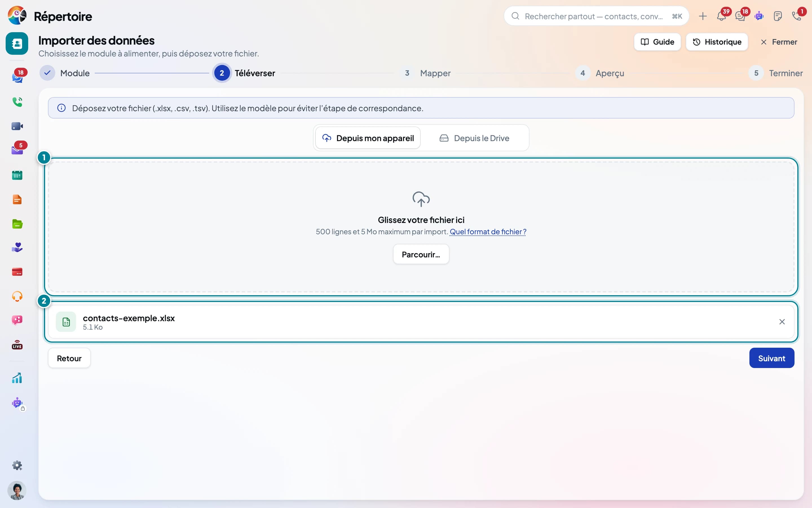Select the Terminer step
The width and height of the screenshot is (812, 508).
click(775, 73)
